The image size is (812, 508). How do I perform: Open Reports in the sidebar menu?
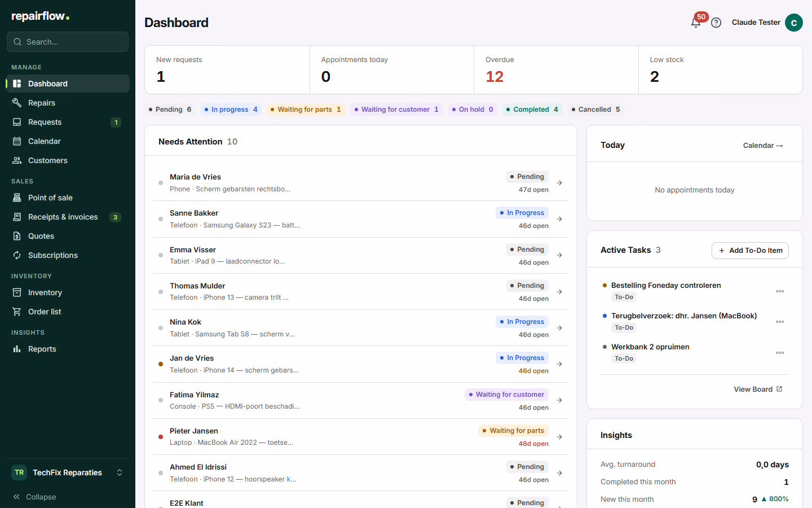point(68,349)
